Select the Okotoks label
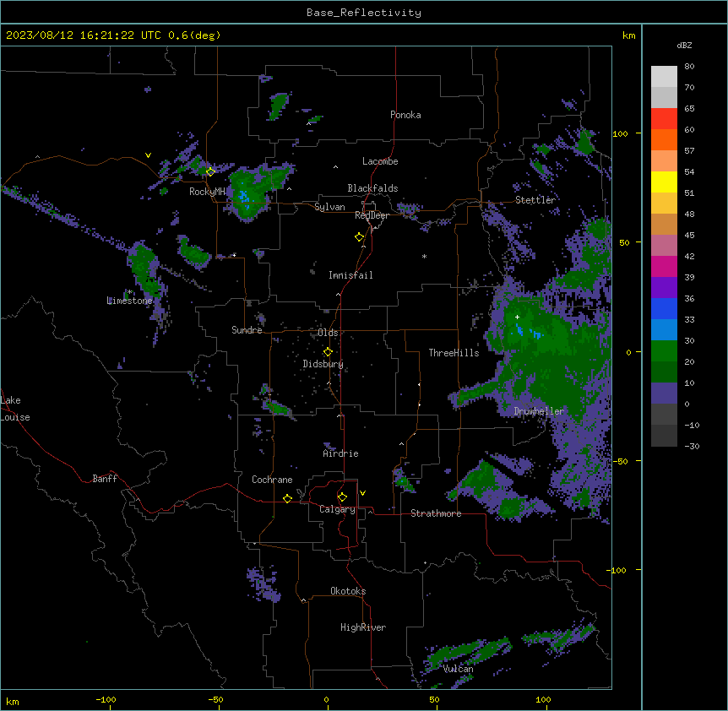The height and width of the screenshot is (711, 728). [348, 591]
